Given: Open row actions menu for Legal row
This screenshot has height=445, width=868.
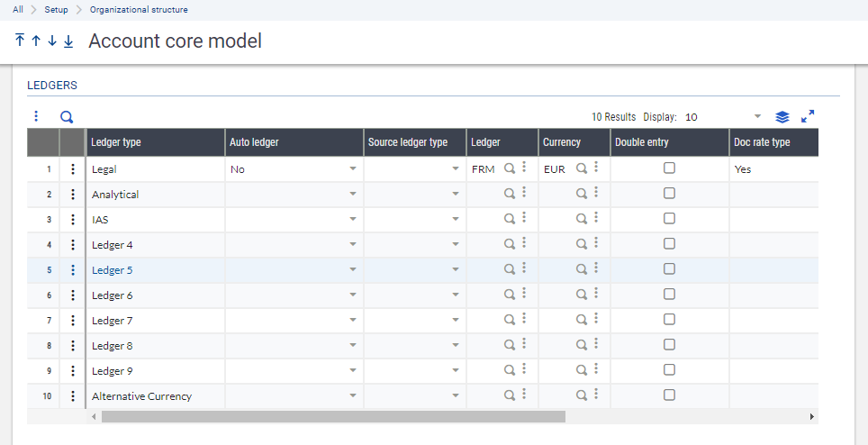Looking at the screenshot, I should point(73,169).
